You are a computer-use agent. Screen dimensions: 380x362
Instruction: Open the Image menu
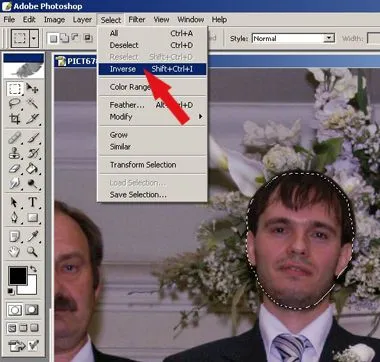(x=54, y=20)
